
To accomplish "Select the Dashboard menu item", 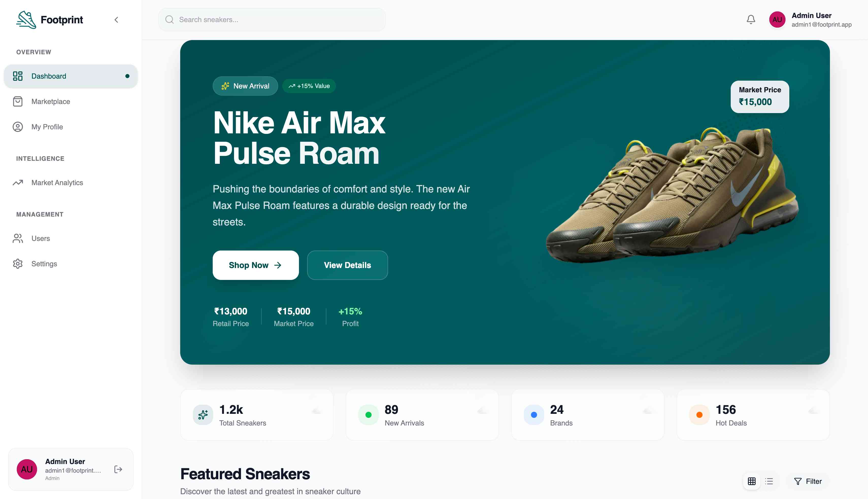I will (71, 76).
